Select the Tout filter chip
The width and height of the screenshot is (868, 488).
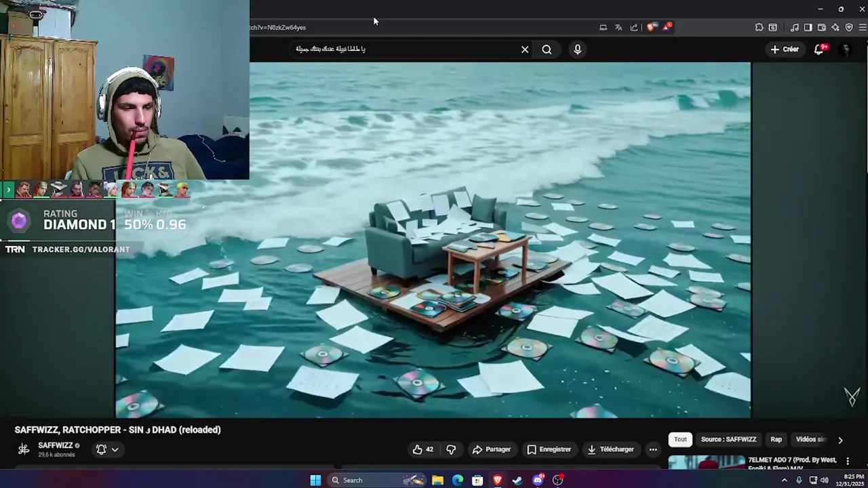680,439
